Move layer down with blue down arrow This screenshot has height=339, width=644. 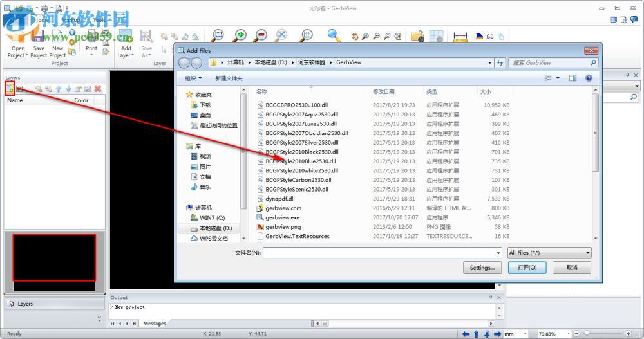tap(68, 89)
